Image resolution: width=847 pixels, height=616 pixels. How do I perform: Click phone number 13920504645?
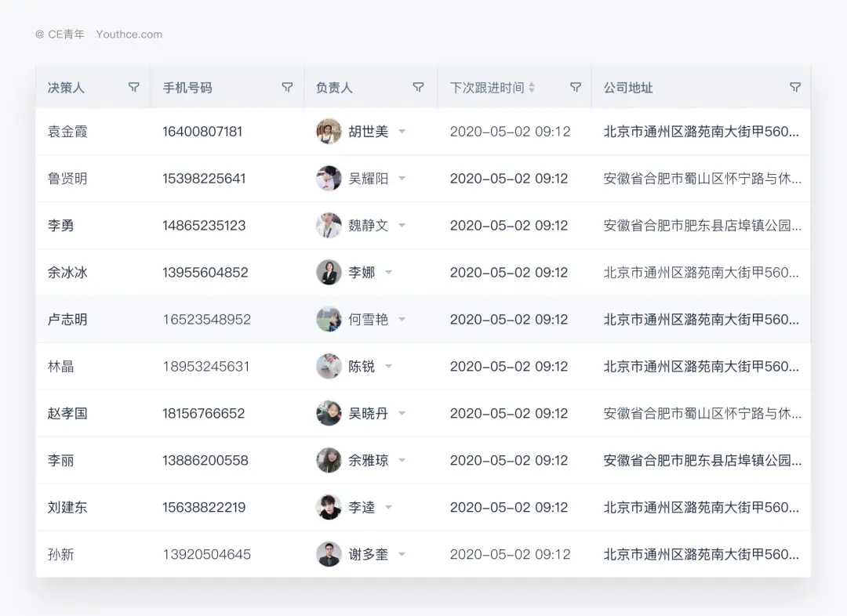point(207,554)
